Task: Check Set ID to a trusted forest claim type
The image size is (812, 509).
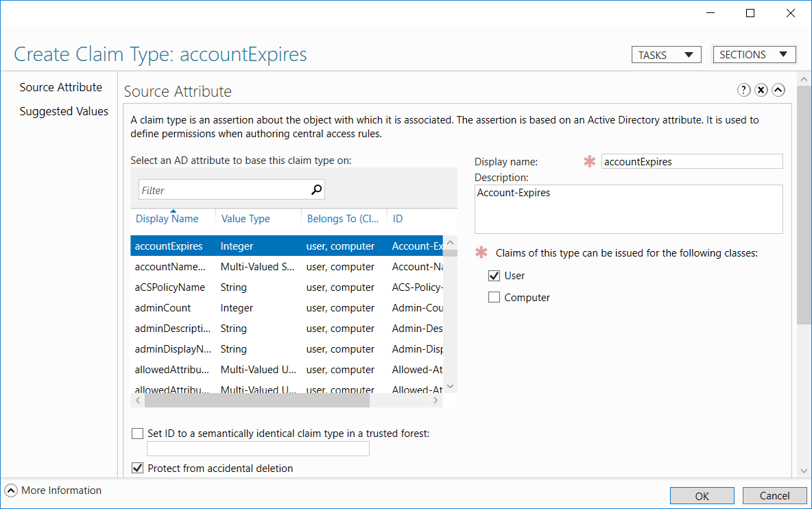Action: pyautogui.click(x=137, y=433)
